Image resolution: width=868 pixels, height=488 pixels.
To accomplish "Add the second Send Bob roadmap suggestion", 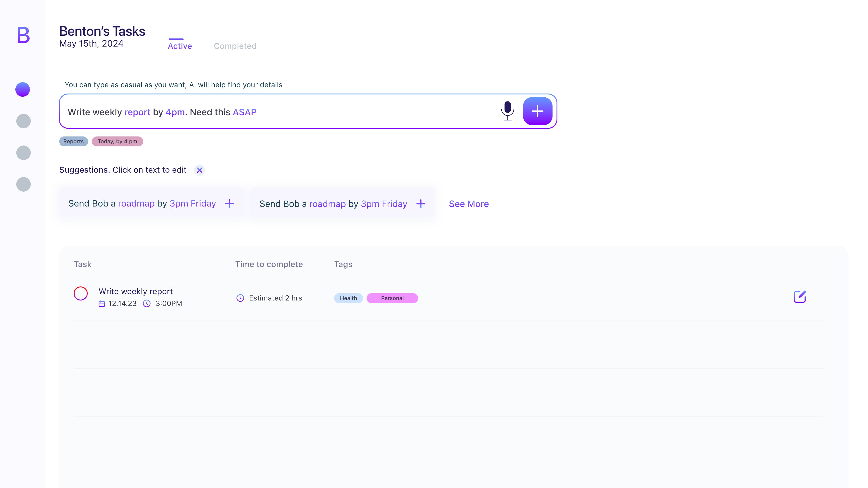I will click(x=420, y=204).
